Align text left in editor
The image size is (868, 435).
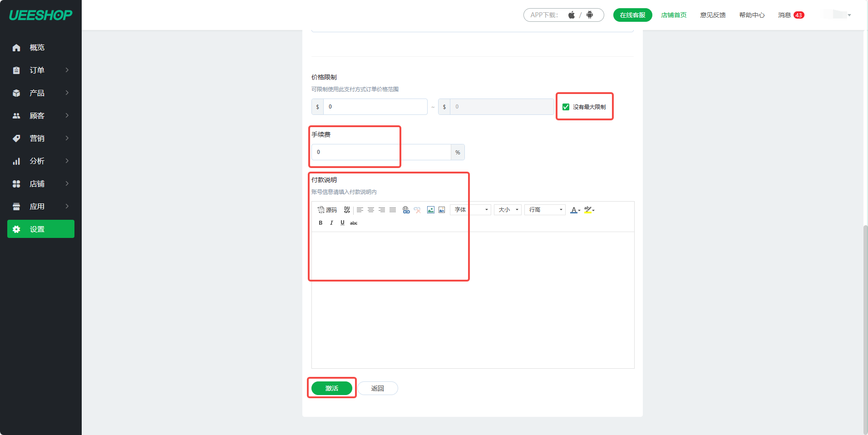[360, 210]
